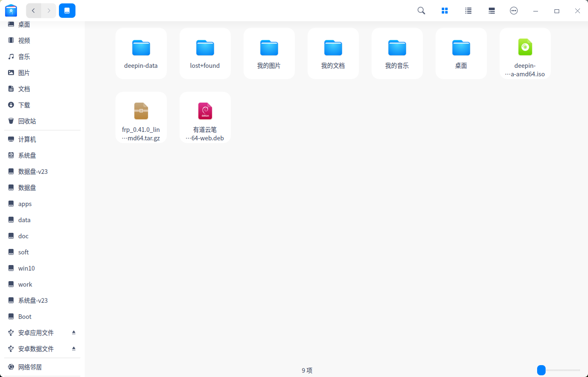Image resolution: width=588 pixels, height=377 pixels.
Task: Select the 系统盘-v23 disk
Action: (42, 301)
